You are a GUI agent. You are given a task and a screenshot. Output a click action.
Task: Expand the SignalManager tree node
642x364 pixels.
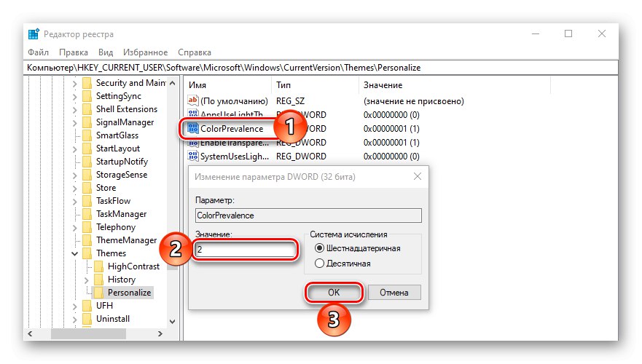pos(74,123)
